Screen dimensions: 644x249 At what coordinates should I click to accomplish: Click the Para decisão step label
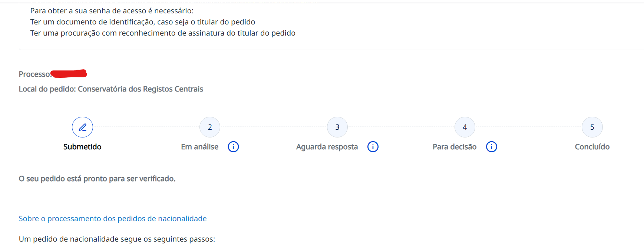[x=455, y=147]
